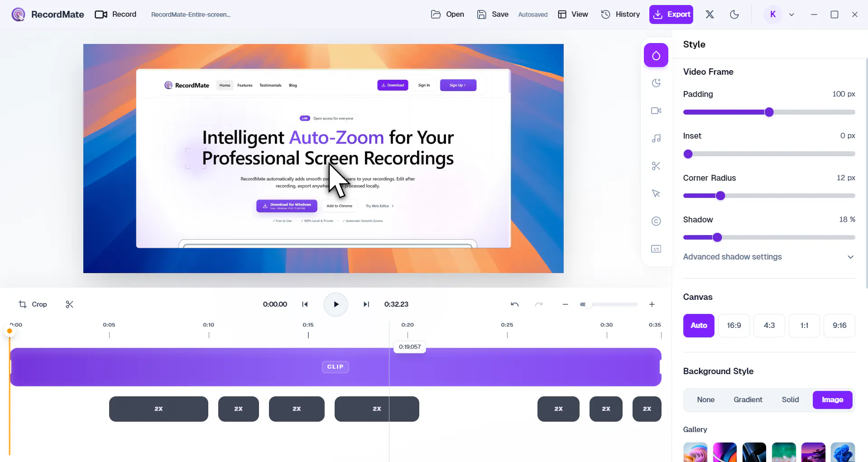Open the scissors cut panel in sidebar
Screen dimensions: 868x462
tap(656, 166)
